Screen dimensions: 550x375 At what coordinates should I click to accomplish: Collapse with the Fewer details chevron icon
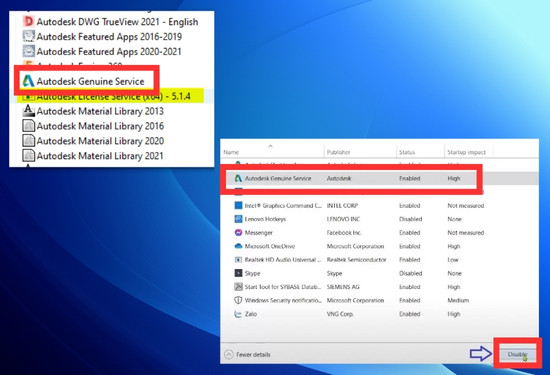click(229, 354)
